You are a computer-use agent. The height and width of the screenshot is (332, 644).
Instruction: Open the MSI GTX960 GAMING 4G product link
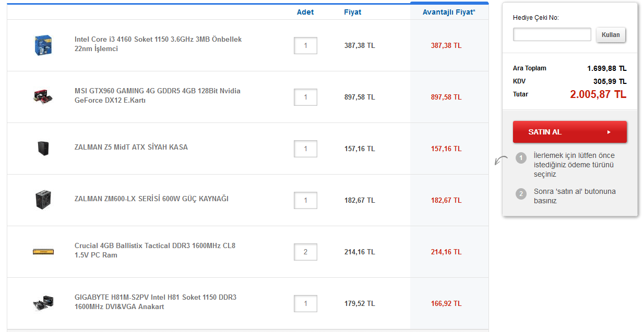click(x=157, y=95)
